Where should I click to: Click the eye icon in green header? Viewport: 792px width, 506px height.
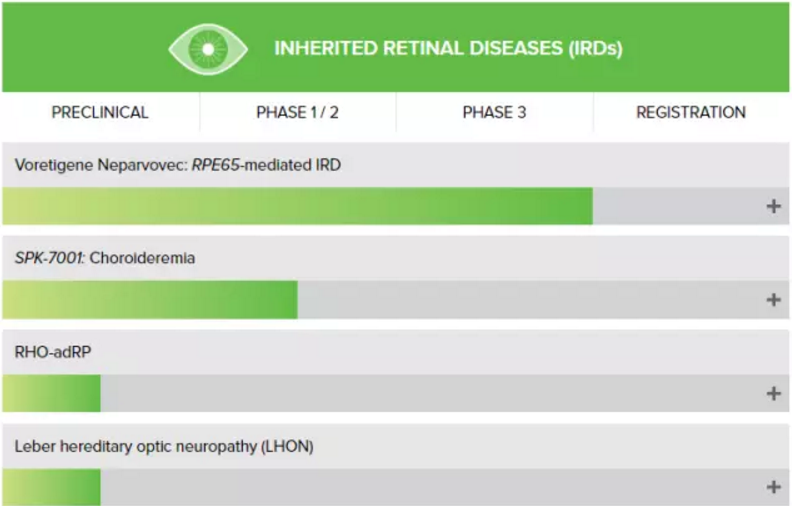tap(208, 49)
